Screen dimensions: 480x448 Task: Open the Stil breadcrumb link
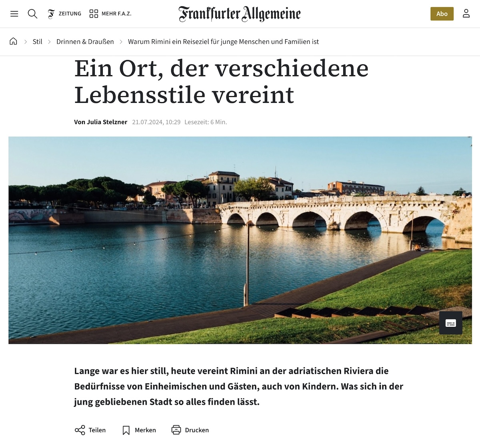tap(37, 42)
